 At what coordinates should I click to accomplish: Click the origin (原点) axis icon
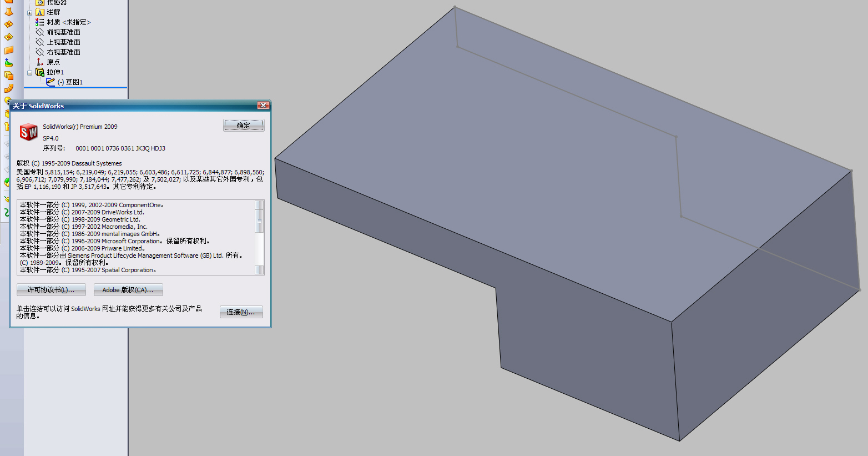coord(40,62)
